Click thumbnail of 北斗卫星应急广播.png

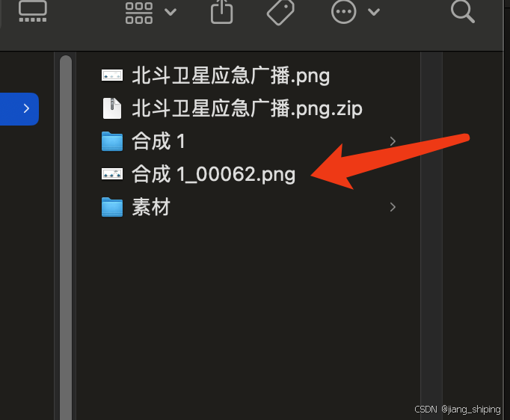tap(112, 75)
